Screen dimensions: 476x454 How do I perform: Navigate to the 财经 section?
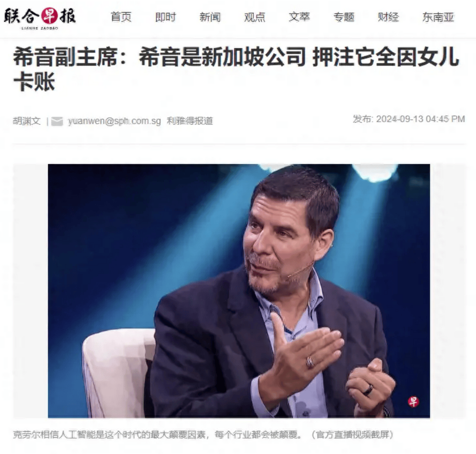pyautogui.click(x=388, y=17)
